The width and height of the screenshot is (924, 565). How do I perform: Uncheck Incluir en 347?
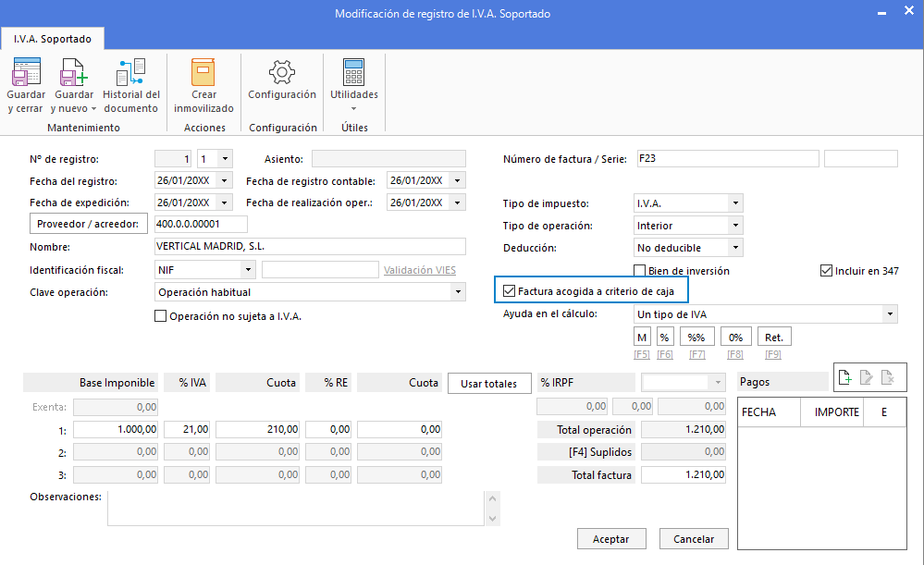point(826,270)
